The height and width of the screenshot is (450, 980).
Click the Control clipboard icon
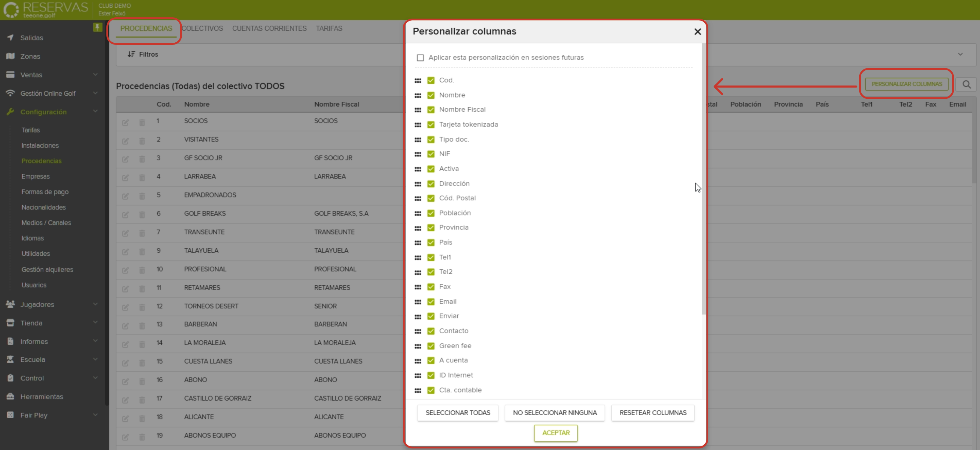point(10,378)
